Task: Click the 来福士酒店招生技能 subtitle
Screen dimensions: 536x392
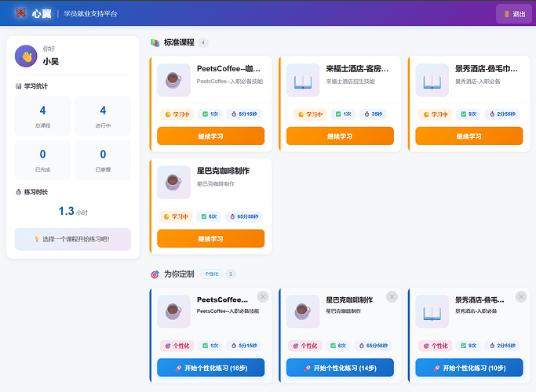Action: click(350, 82)
